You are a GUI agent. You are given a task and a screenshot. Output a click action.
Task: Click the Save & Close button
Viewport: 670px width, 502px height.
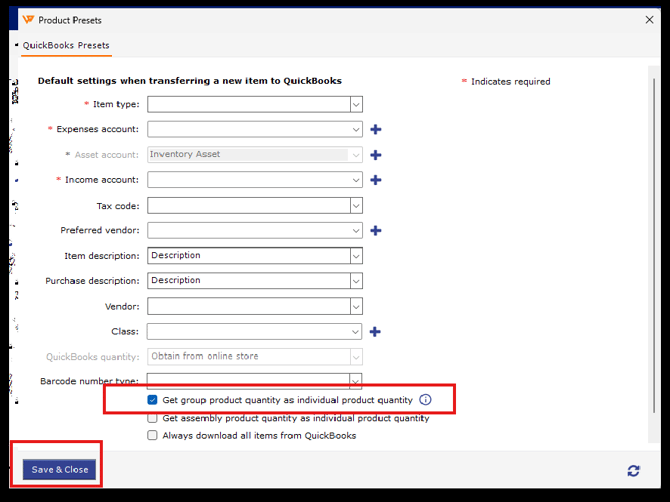59,470
